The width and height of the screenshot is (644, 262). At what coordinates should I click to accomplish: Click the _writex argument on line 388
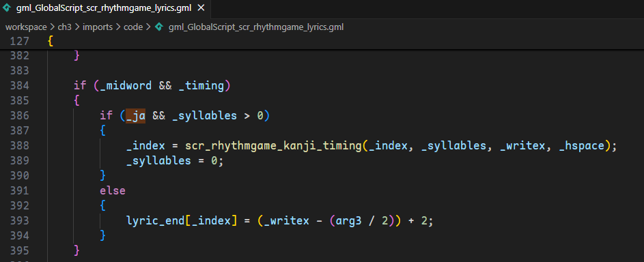click(x=523, y=145)
